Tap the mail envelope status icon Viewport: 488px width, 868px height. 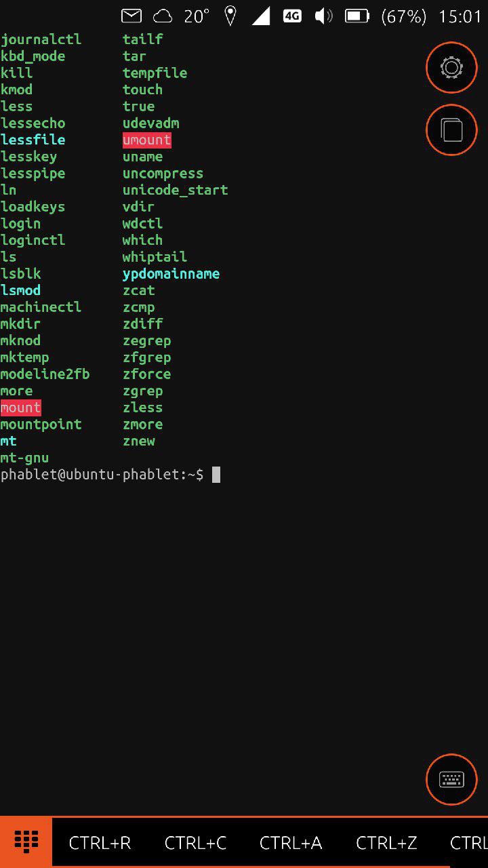[131, 16]
